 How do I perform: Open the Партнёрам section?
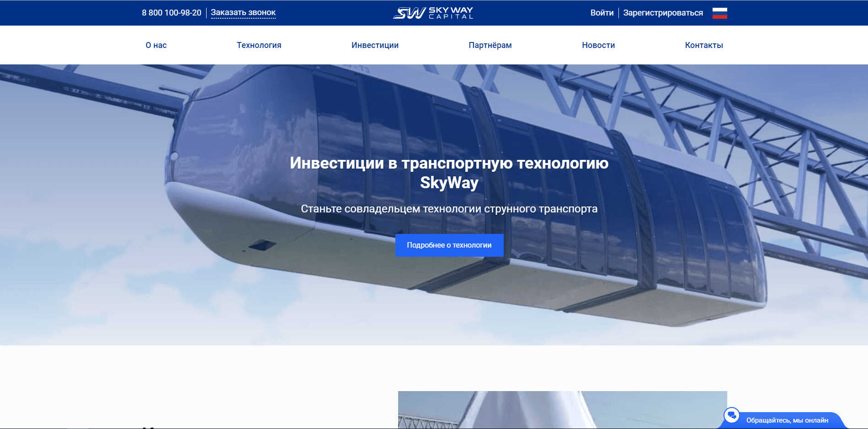pos(490,45)
